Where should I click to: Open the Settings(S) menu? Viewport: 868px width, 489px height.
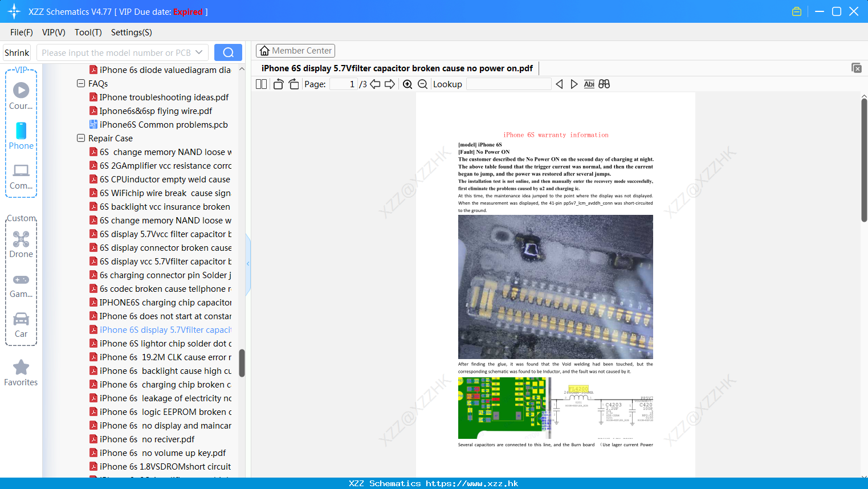pyautogui.click(x=132, y=32)
